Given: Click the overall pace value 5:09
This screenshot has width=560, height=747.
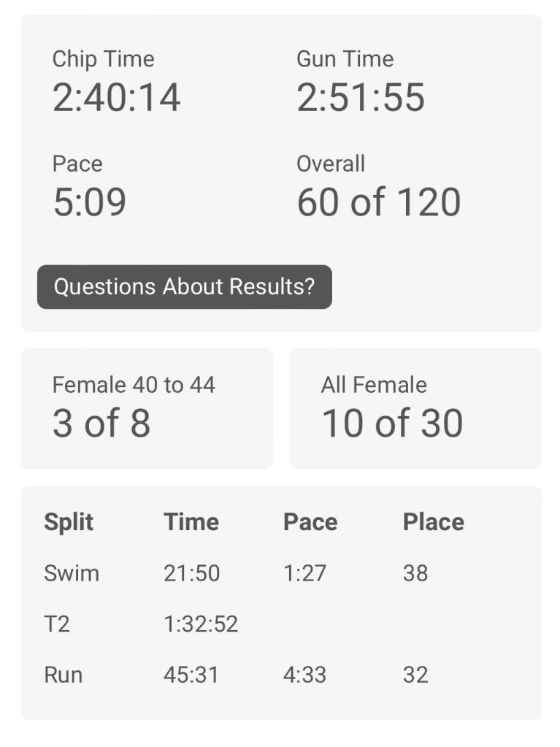Looking at the screenshot, I should 89,202.
